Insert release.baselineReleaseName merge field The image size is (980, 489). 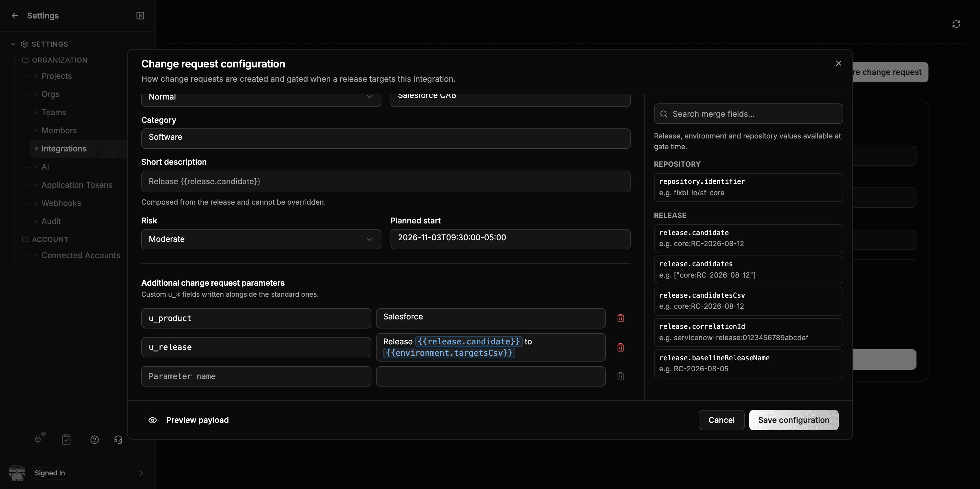coord(748,364)
